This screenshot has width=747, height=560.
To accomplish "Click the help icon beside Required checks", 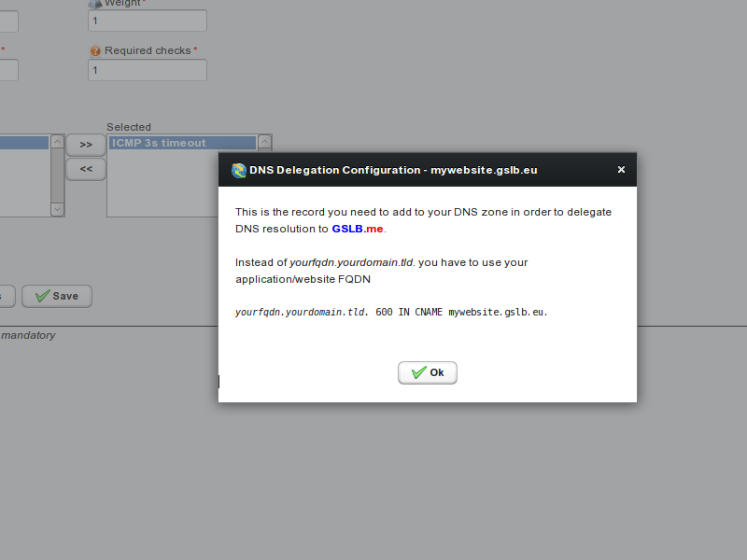I will (95, 50).
